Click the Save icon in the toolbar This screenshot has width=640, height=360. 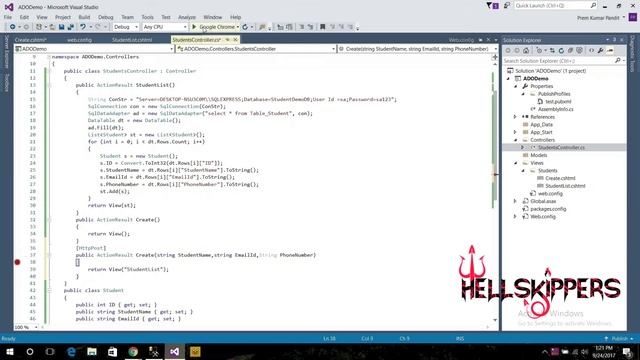coord(61,27)
